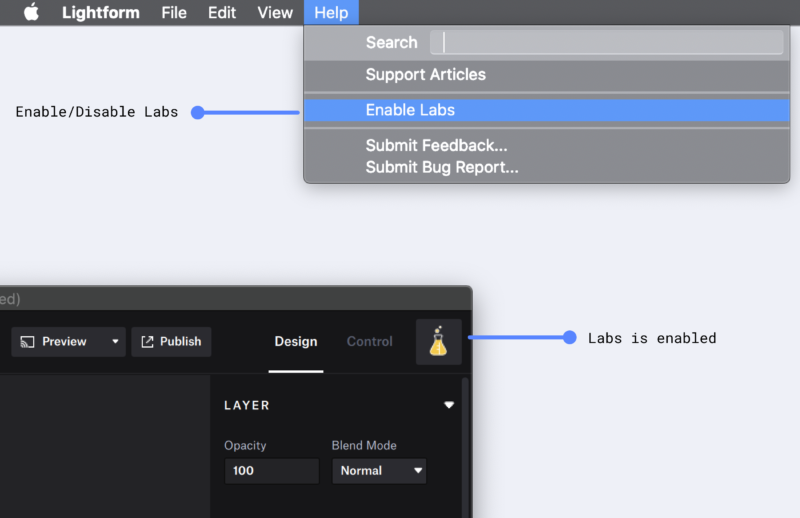The height and width of the screenshot is (518, 800).
Task: Open the Blend Mode dropdown
Action: [x=379, y=471]
